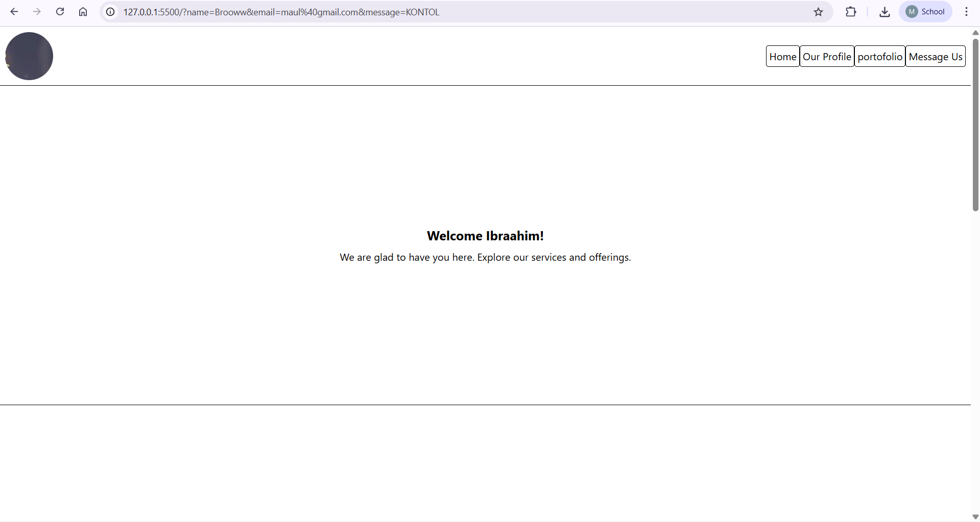Viewport: 980px width, 522px height.
Task: Open the Message Us page
Action: 935,56
